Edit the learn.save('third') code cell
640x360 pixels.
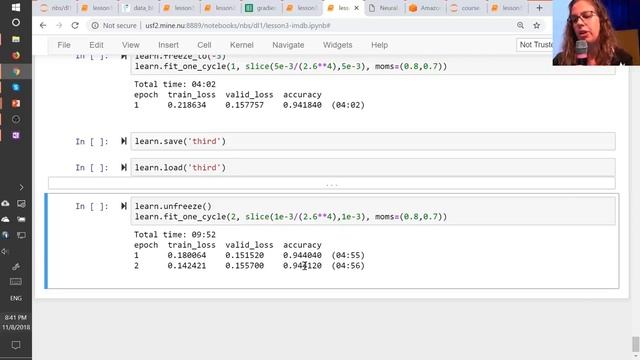click(x=373, y=141)
